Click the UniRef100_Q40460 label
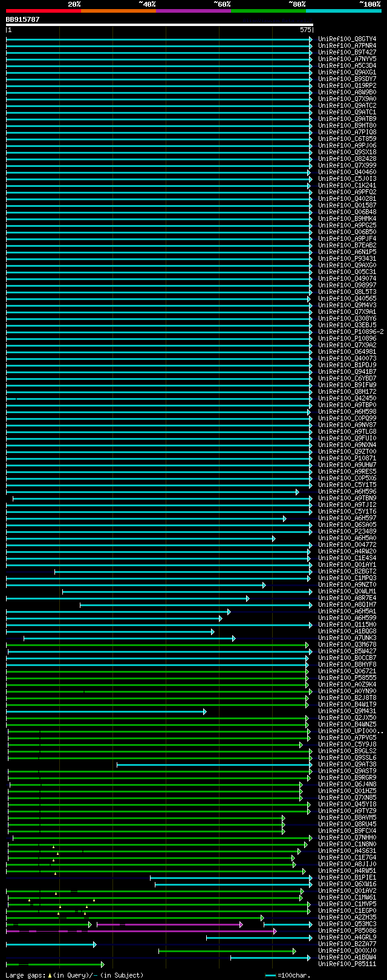Viewport: 387px width, 980px height. point(347,172)
